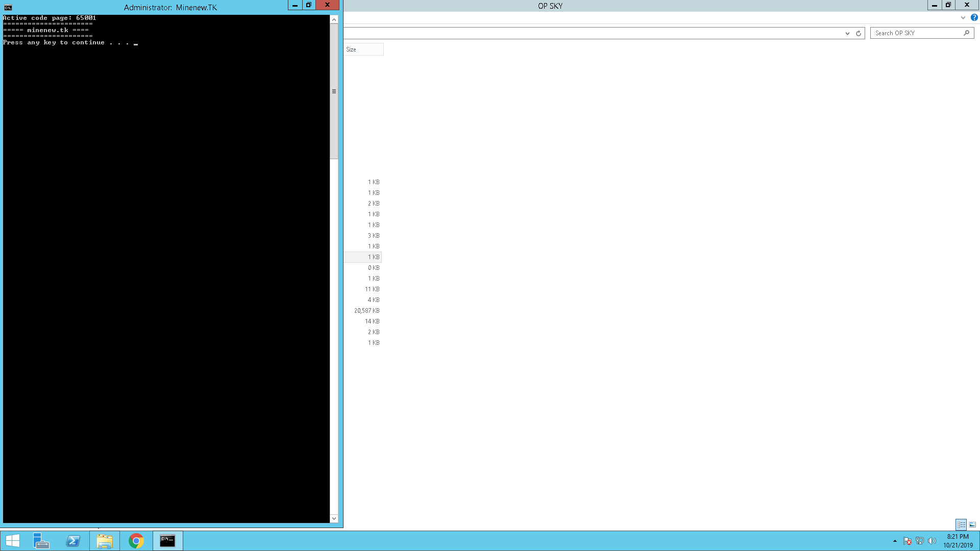
Task: Click the console window vertical scrollbar thumb
Action: point(334,92)
